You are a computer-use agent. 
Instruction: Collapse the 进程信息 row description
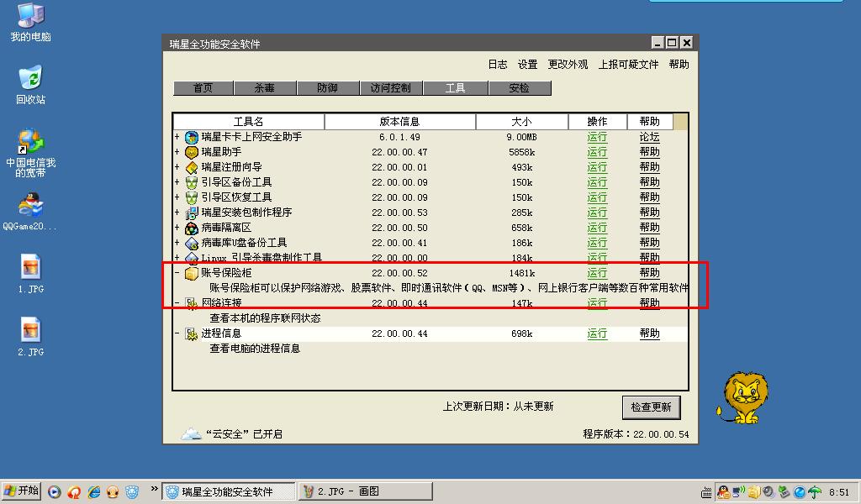click(177, 333)
